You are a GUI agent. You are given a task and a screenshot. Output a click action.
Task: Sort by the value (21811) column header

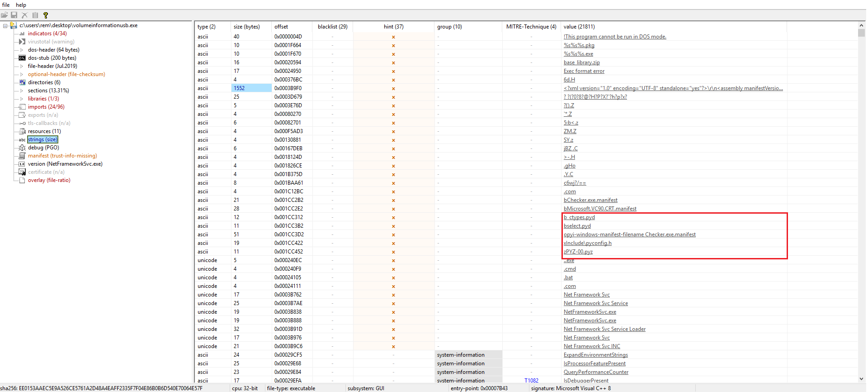coord(674,27)
